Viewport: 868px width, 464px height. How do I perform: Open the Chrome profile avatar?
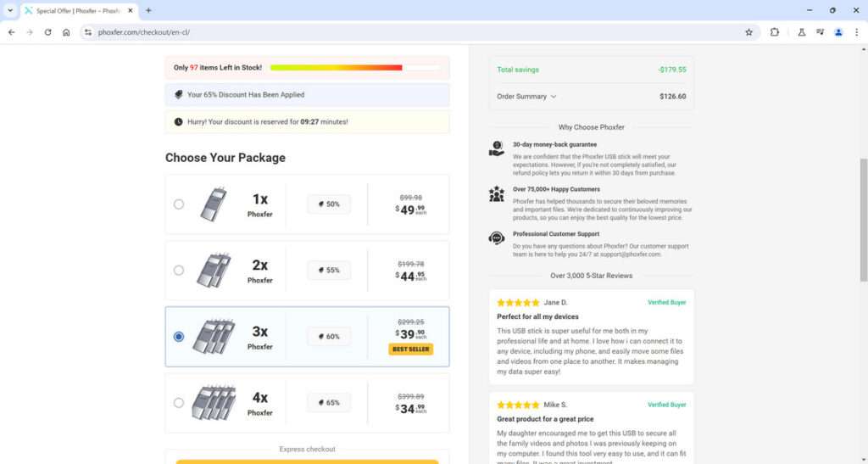[838, 32]
